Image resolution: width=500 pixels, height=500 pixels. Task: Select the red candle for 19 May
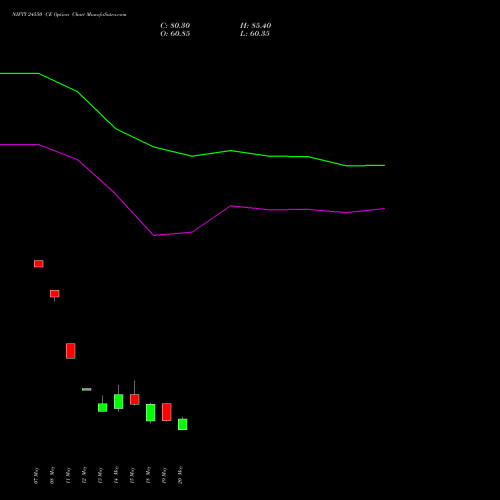pos(167,412)
